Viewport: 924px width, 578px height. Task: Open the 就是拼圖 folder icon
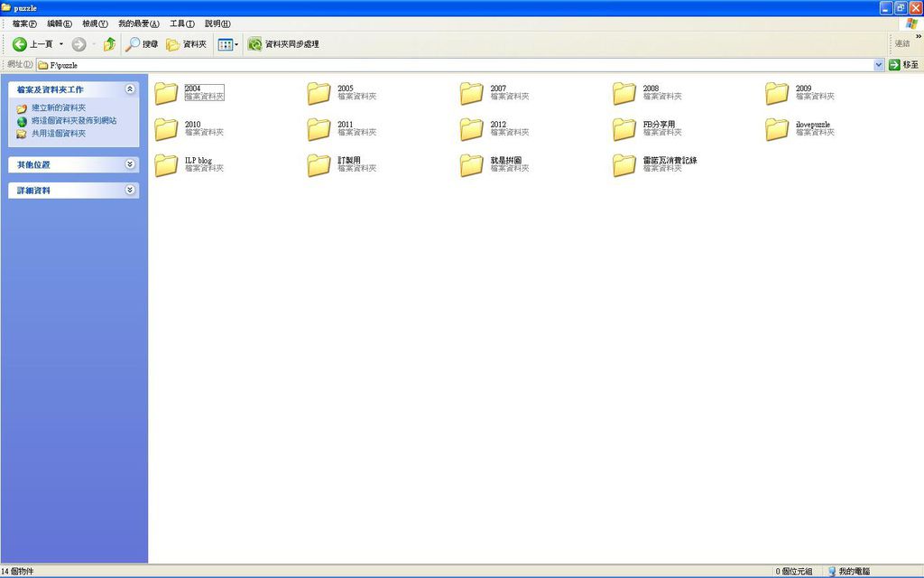tap(471, 165)
